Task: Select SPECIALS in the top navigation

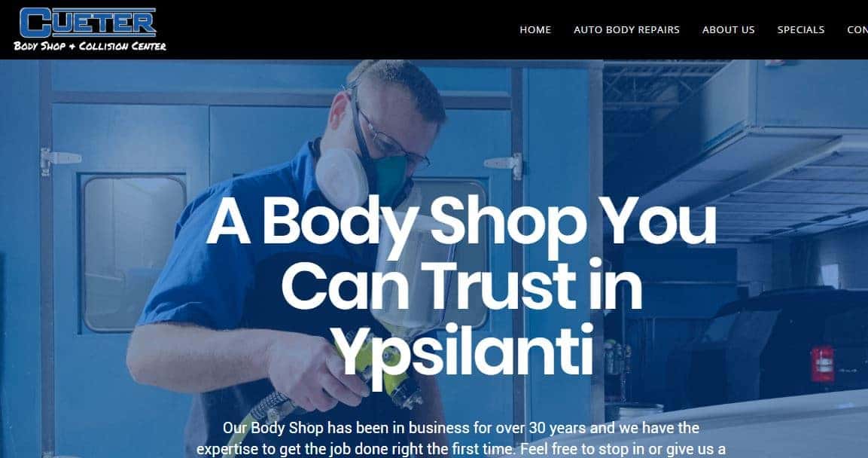Action: [800, 30]
